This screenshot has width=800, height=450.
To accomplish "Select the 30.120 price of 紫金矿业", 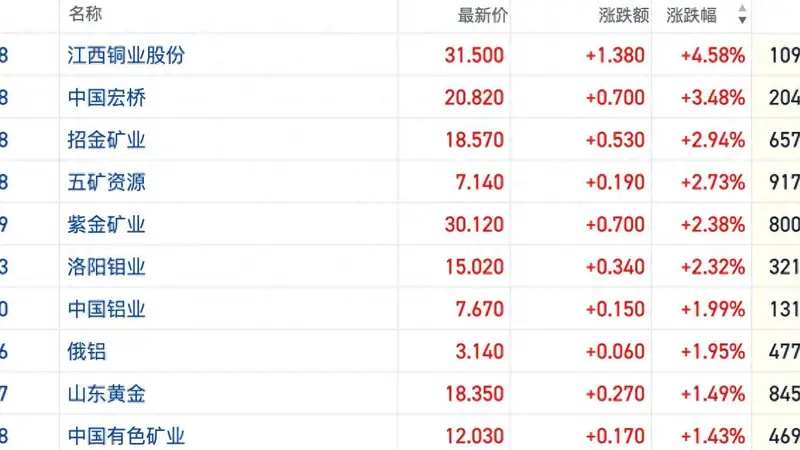I will (474, 224).
